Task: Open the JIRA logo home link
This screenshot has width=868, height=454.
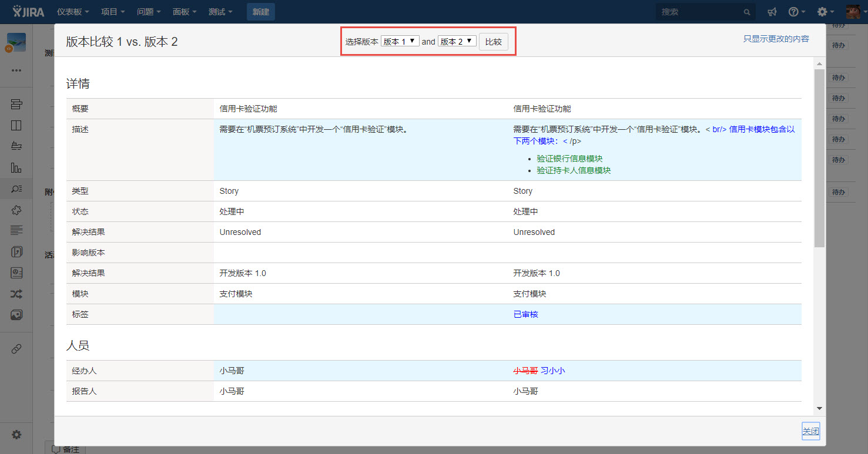Action: point(28,11)
